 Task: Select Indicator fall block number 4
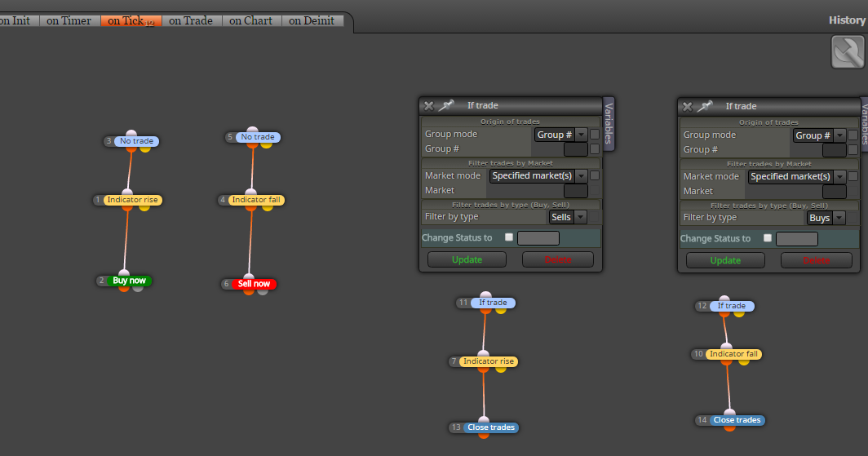point(256,200)
